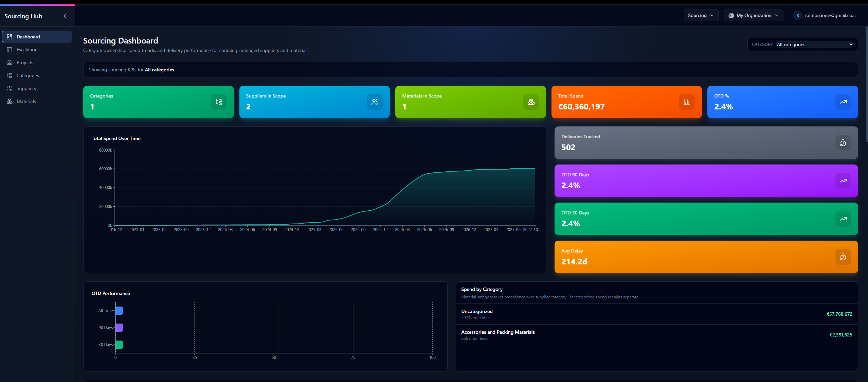The height and width of the screenshot is (382, 868).
Task: Select the Suppliers people icon
Action: pyautogui.click(x=10, y=88)
